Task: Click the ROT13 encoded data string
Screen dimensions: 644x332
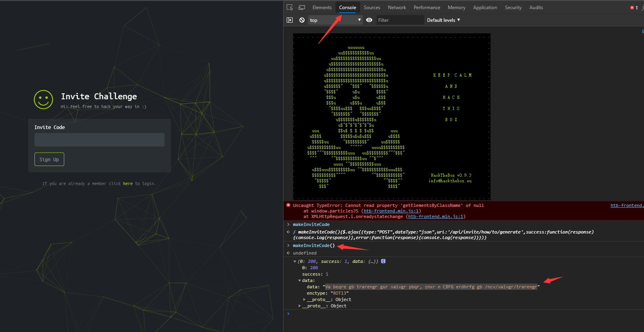Action: [x=431, y=287]
